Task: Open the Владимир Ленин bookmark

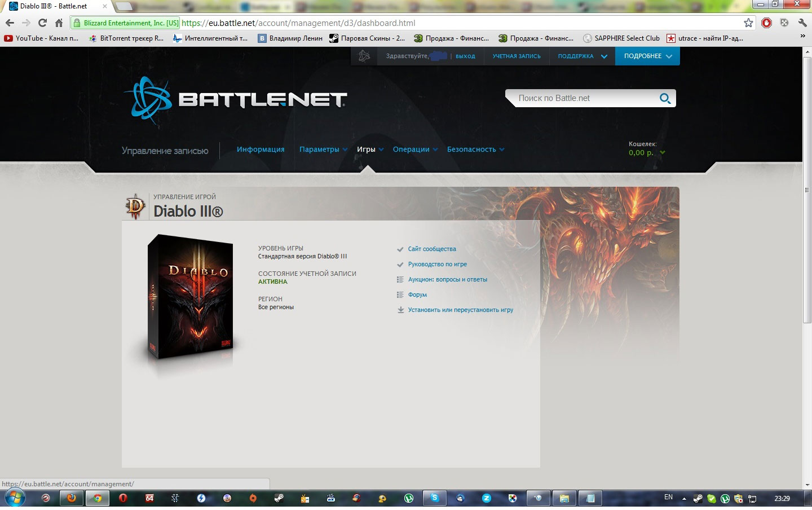Action: (290, 38)
